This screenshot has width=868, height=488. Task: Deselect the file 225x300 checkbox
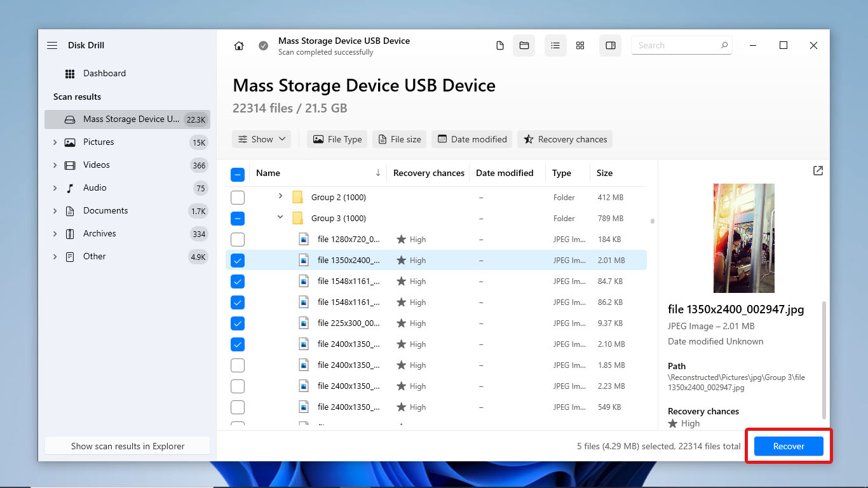237,323
